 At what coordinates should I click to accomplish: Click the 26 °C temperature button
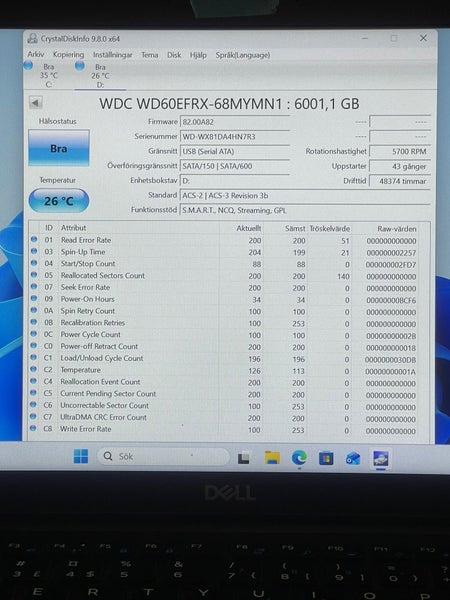coord(59,201)
